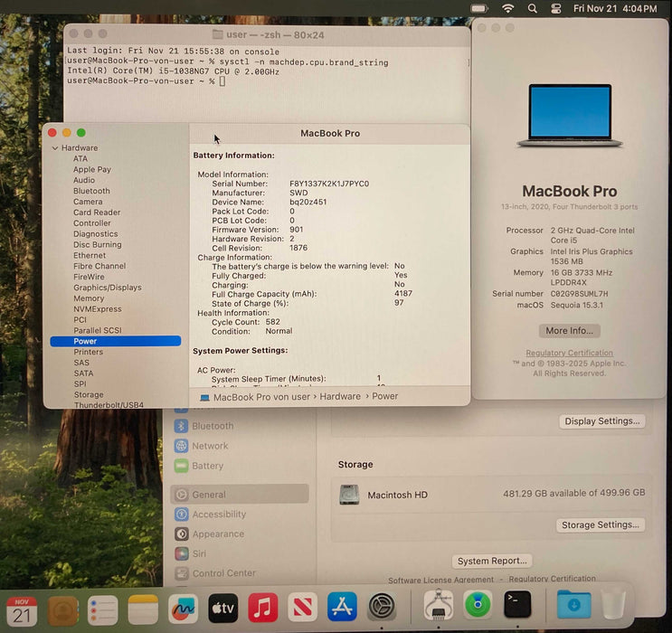The image size is (672, 633).
Task: Click the System Information icon in the Dock
Action: coord(439,605)
